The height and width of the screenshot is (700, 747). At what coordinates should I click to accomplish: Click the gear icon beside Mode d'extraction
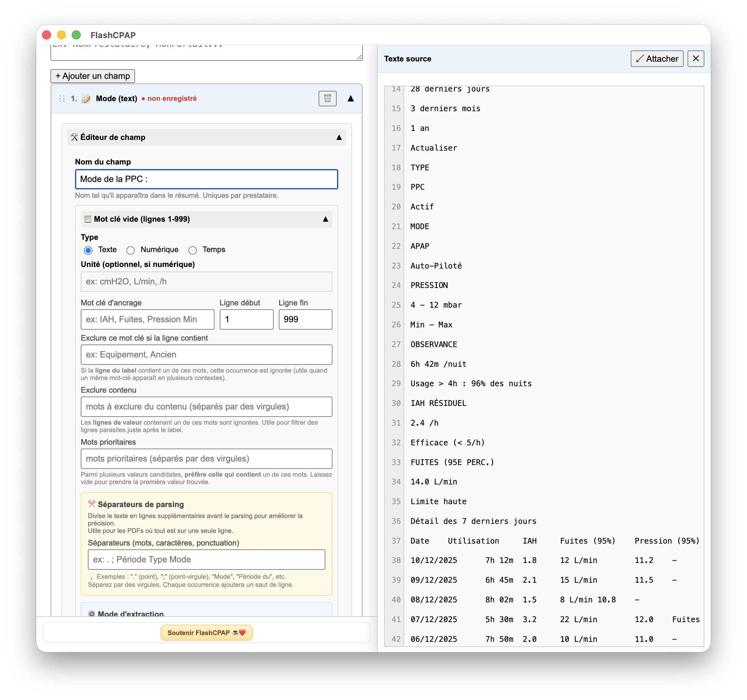[92, 613]
